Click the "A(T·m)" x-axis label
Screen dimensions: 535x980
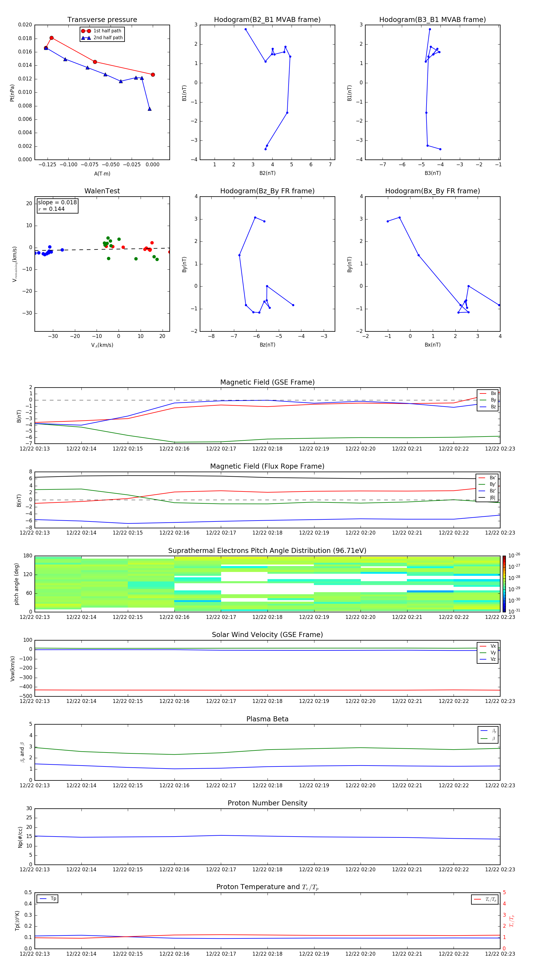(x=102, y=174)
